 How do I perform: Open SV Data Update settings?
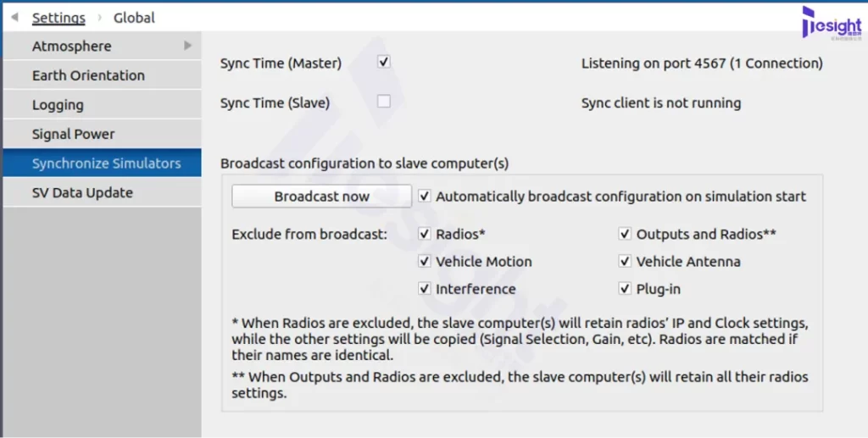(82, 192)
